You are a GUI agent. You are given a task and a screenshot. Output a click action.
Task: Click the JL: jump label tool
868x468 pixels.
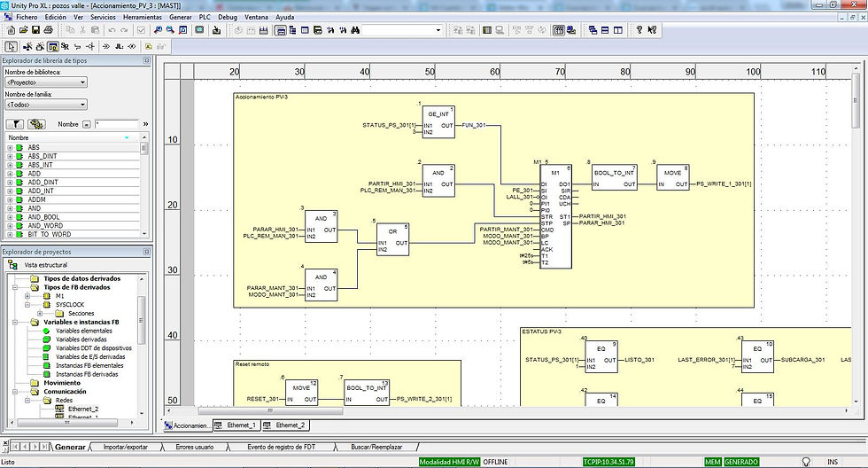click(119, 46)
